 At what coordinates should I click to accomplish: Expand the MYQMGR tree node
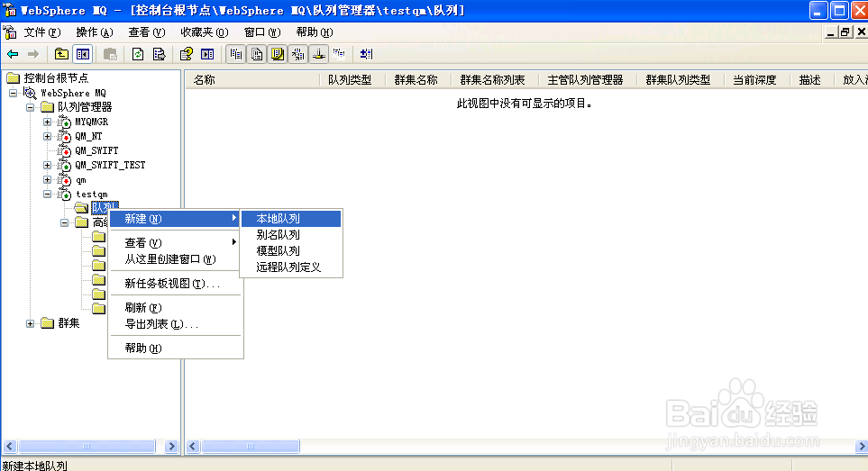point(47,122)
